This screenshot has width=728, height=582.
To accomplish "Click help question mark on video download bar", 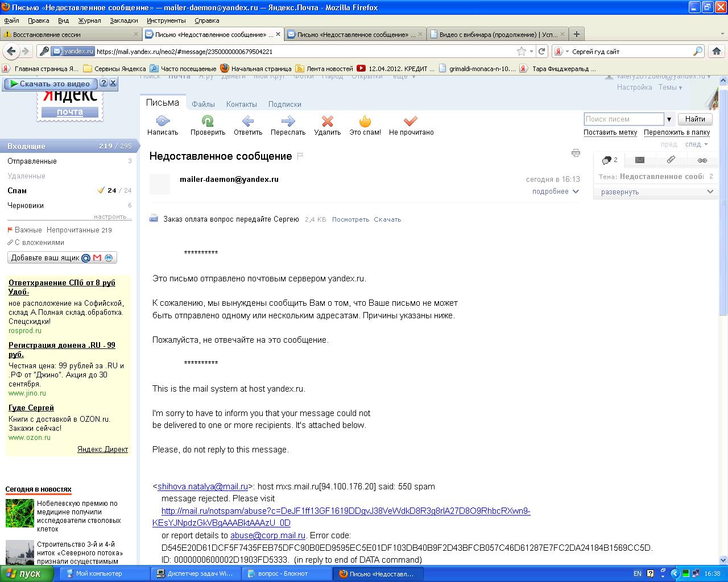I will click(x=104, y=83).
